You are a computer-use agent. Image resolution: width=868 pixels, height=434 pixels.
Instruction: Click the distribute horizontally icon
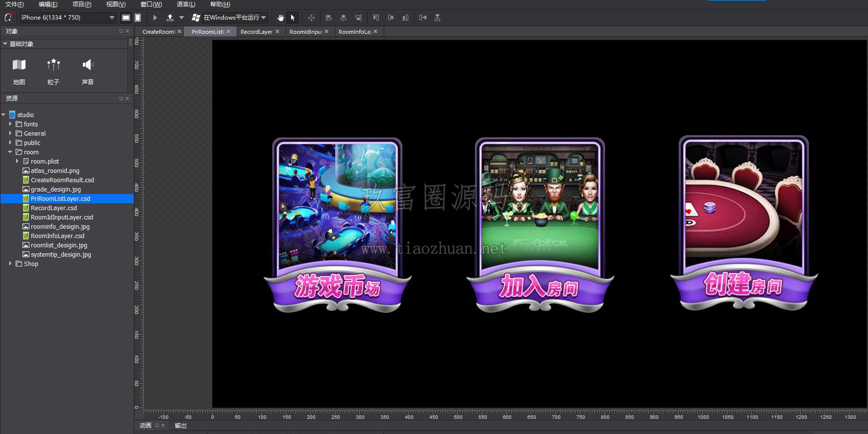tap(423, 18)
